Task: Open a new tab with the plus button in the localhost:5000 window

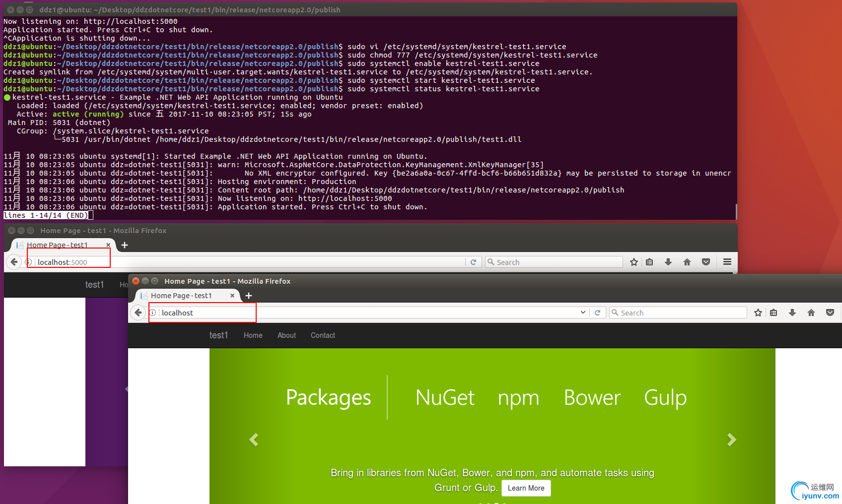Action: tap(125, 245)
